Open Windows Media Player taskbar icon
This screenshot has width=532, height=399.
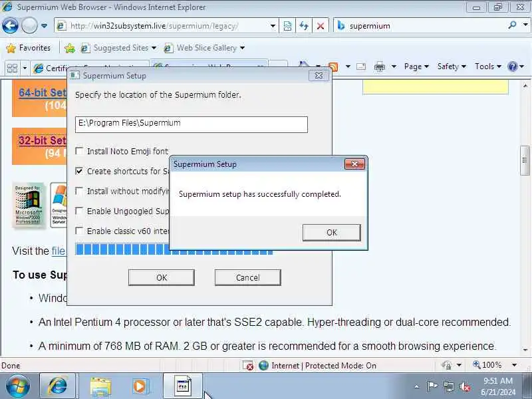coord(140,387)
